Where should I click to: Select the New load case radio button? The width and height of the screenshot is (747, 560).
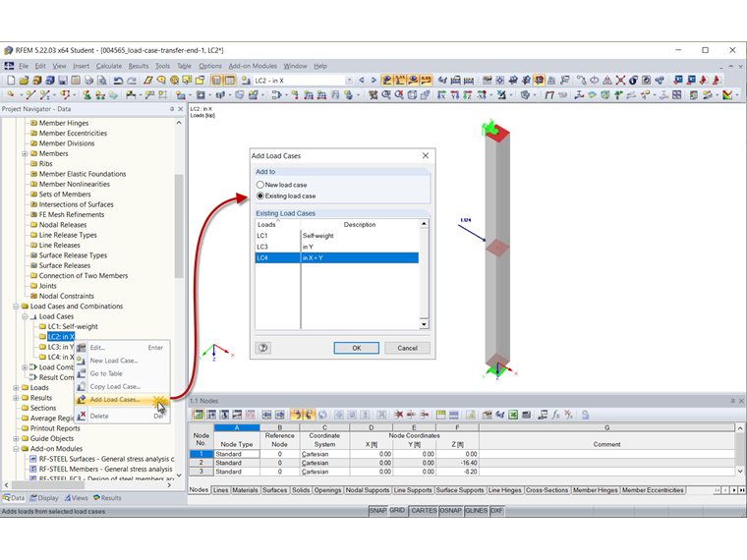point(260,185)
